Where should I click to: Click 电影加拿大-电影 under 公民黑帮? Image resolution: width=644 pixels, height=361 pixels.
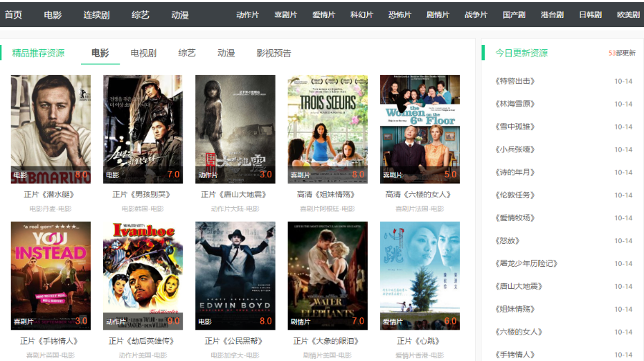235,355
